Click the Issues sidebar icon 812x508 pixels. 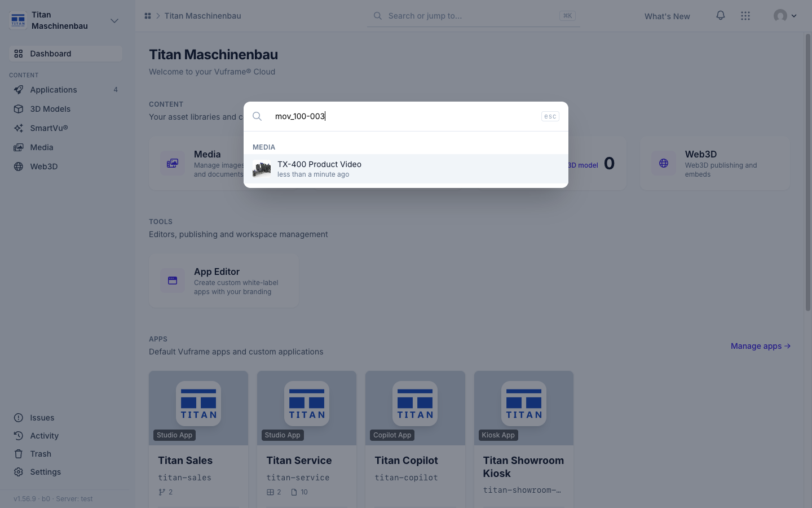click(x=19, y=418)
